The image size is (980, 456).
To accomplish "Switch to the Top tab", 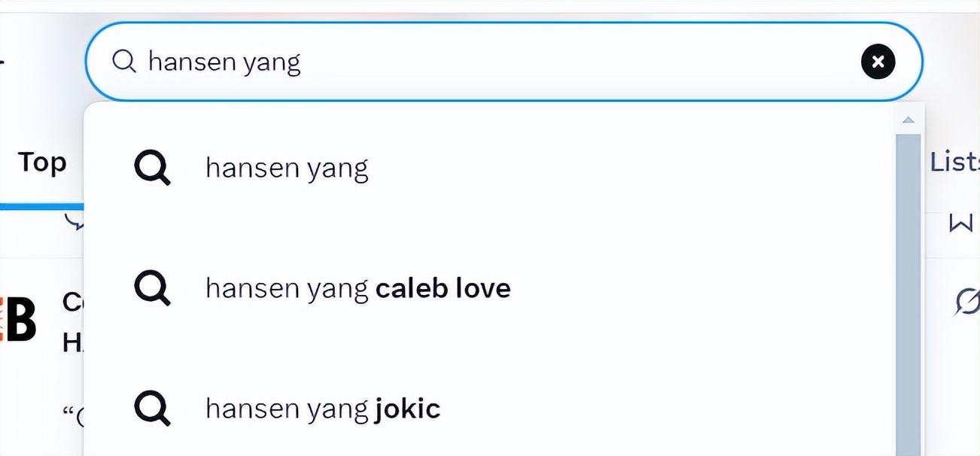I will pyautogui.click(x=42, y=163).
